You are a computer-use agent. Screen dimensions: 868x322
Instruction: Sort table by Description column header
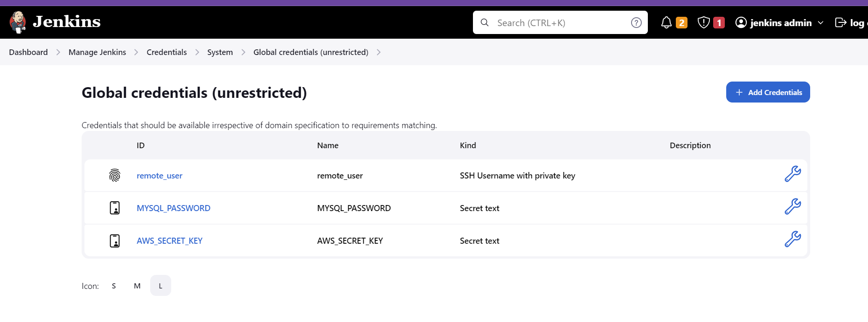[690, 145]
